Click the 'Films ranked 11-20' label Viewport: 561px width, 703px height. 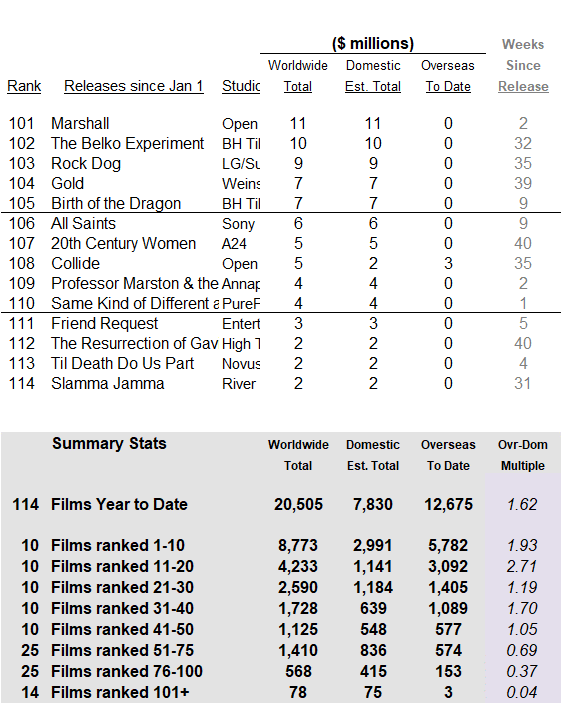[122, 566]
